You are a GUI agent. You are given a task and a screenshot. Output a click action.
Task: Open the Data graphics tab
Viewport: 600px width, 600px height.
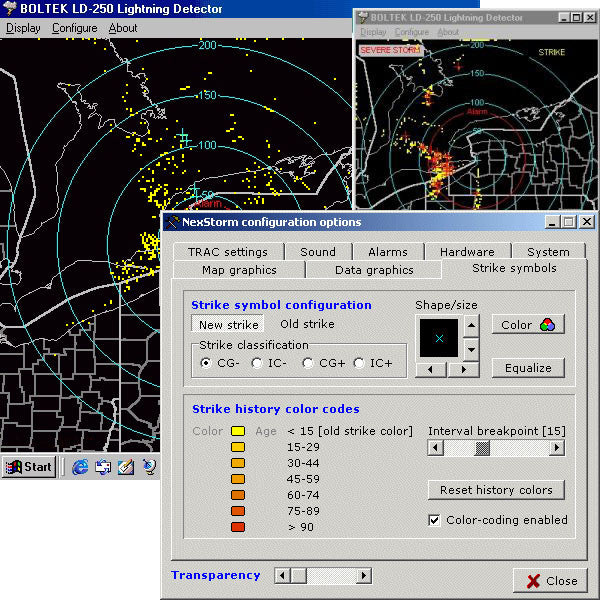(x=374, y=270)
